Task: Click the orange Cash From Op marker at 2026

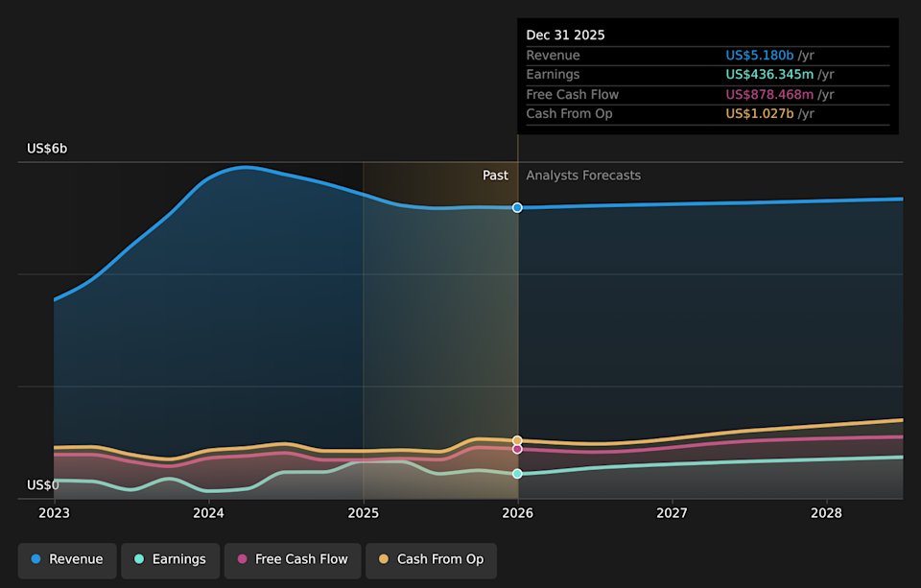Action: [517, 440]
